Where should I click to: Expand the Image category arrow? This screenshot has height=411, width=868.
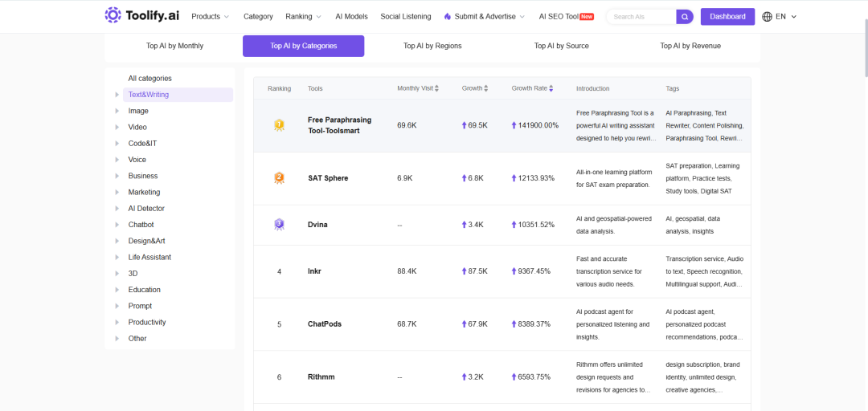pyautogui.click(x=117, y=111)
